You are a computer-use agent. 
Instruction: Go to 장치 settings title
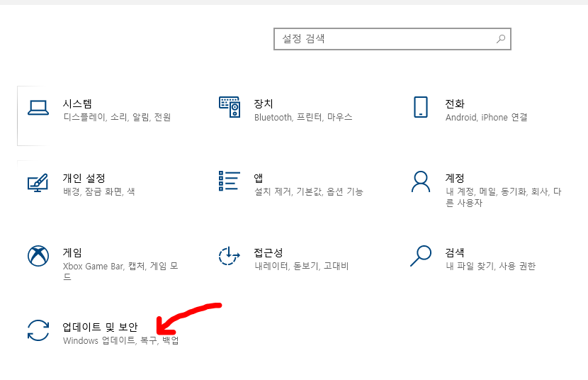(x=264, y=104)
